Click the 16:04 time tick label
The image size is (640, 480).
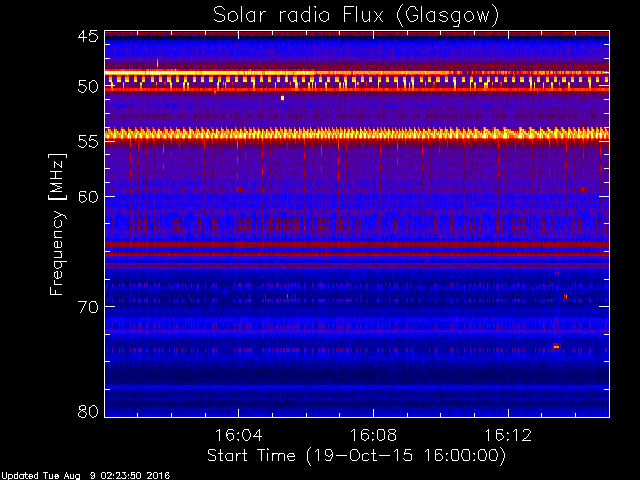tap(238, 435)
